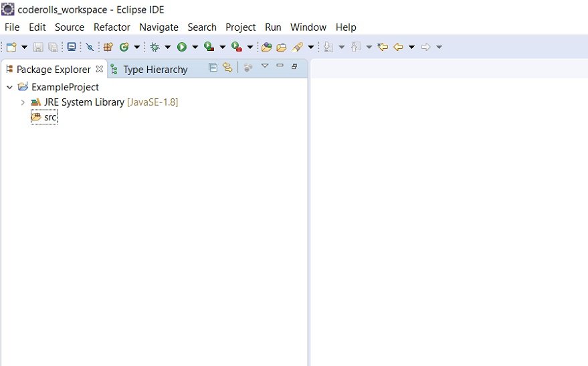Open the External Tools dropdown arrow
Image resolution: width=588 pixels, height=366 pixels.
point(250,48)
